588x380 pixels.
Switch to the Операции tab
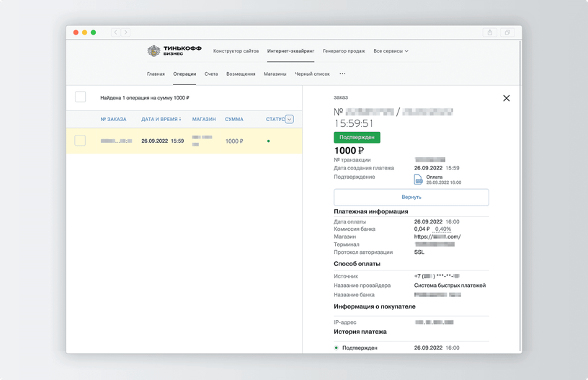point(184,74)
